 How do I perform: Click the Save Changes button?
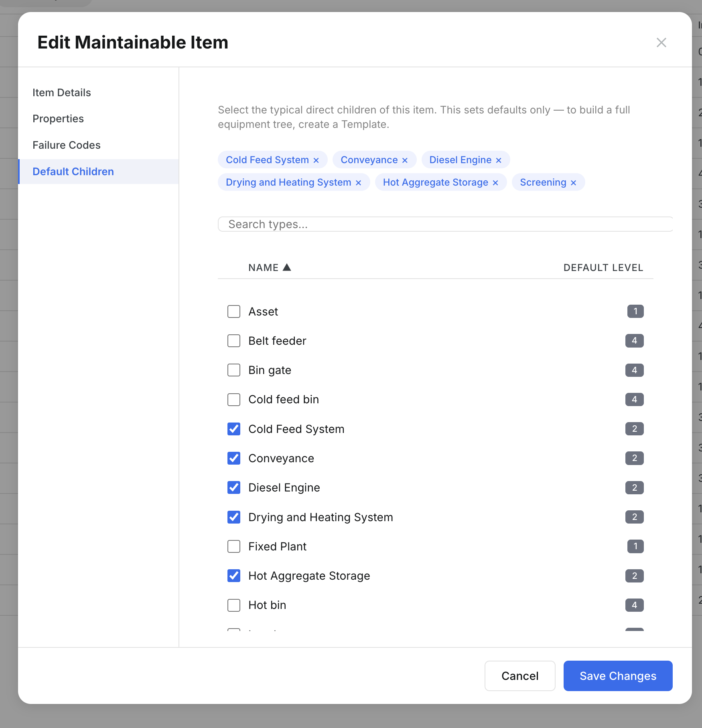click(x=617, y=676)
